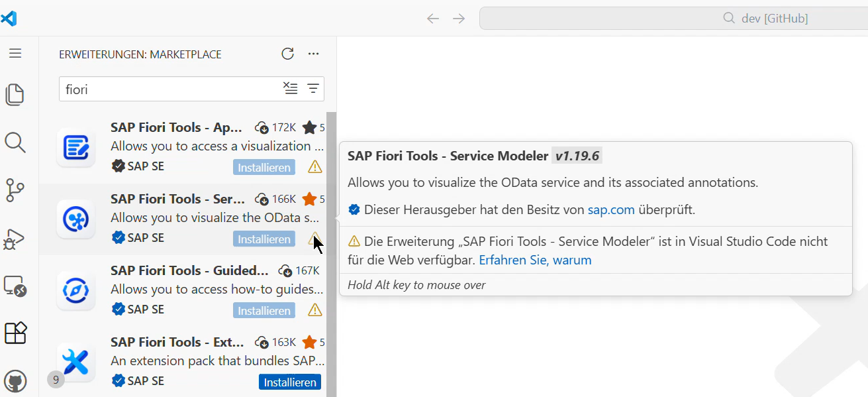Viewport: 868px width, 397px height.
Task: Refresh the Marketplace extension list
Action: 287,54
